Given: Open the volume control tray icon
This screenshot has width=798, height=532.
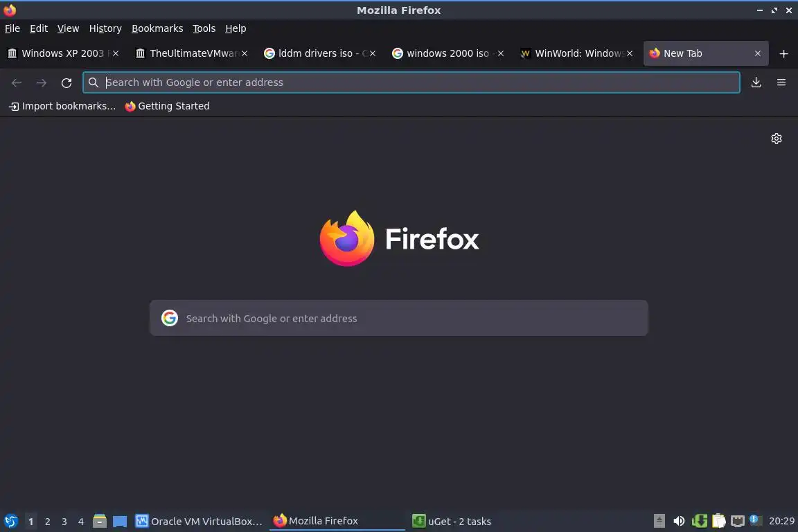Looking at the screenshot, I should [x=679, y=521].
